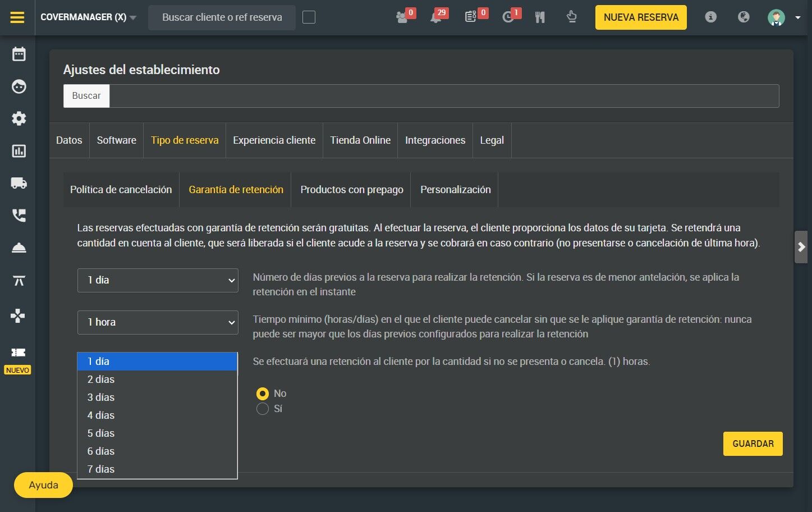Click the settings gear sidebar icon
Screen dimensions: 812x512
pyautogui.click(x=19, y=118)
